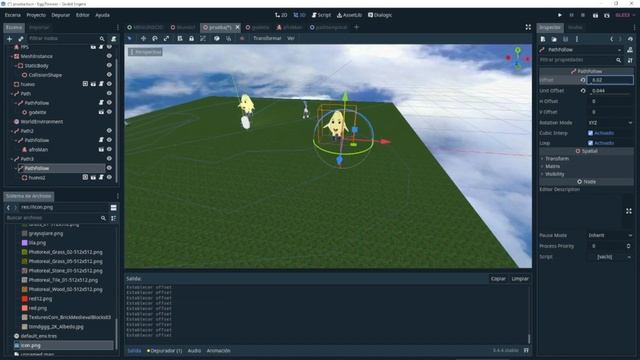Image resolution: width=640 pixels, height=360 pixels.
Task: Open the Depurador (1) bottom panel
Action: point(164,351)
